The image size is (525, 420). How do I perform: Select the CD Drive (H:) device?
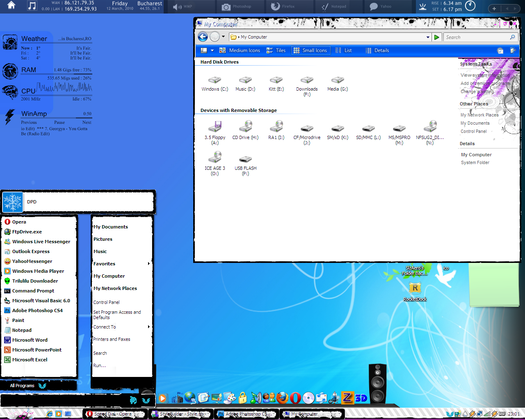pos(245,130)
